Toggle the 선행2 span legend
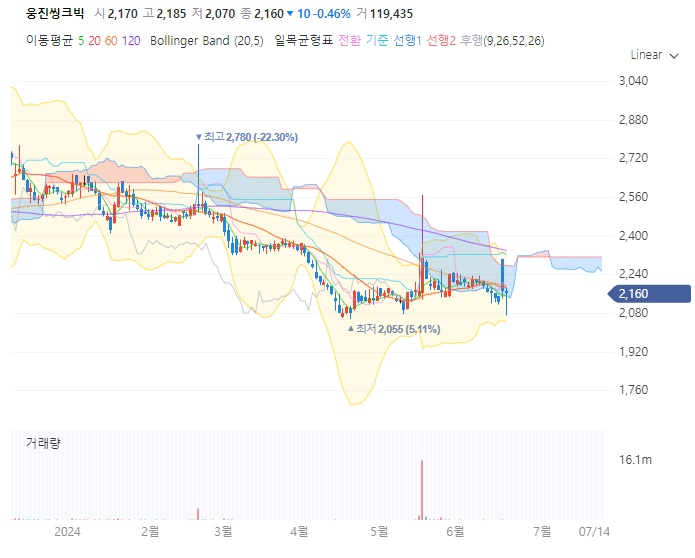This screenshot has height=558, width=695. click(x=441, y=41)
